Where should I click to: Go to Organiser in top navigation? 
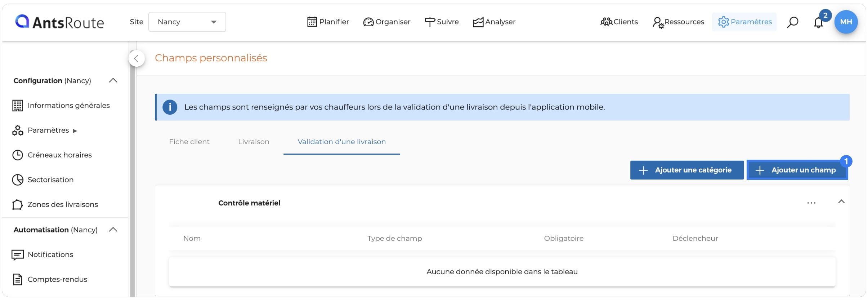[387, 22]
